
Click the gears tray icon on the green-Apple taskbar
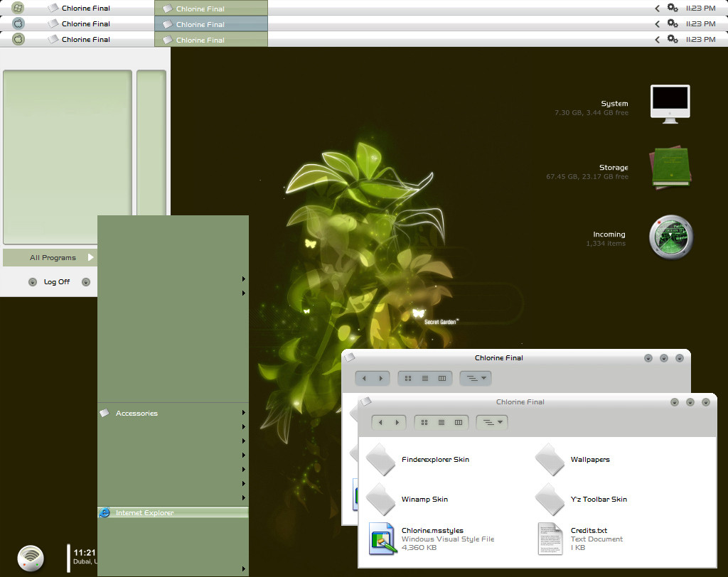tap(673, 39)
